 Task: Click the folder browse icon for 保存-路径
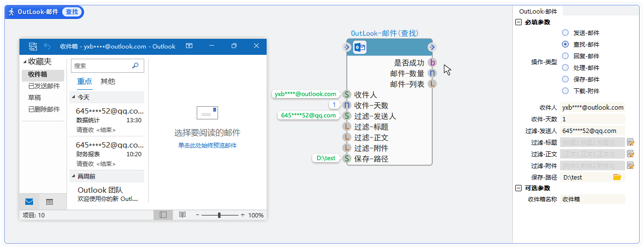pos(617,177)
